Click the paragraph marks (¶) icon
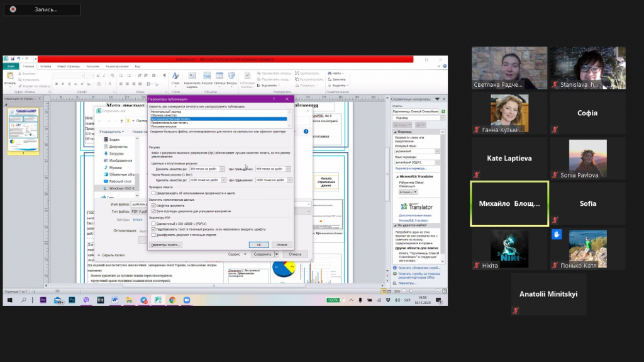Viewport: 644px width, 362px height. 165,76
